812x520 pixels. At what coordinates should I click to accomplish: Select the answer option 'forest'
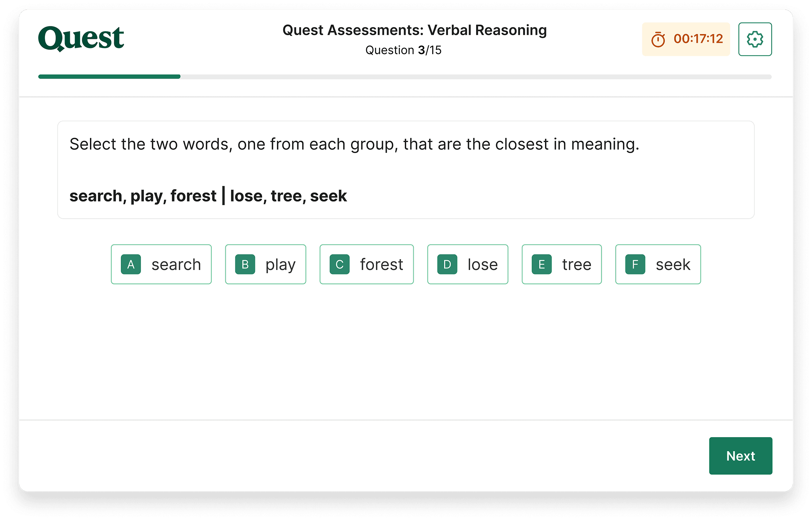coord(366,264)
